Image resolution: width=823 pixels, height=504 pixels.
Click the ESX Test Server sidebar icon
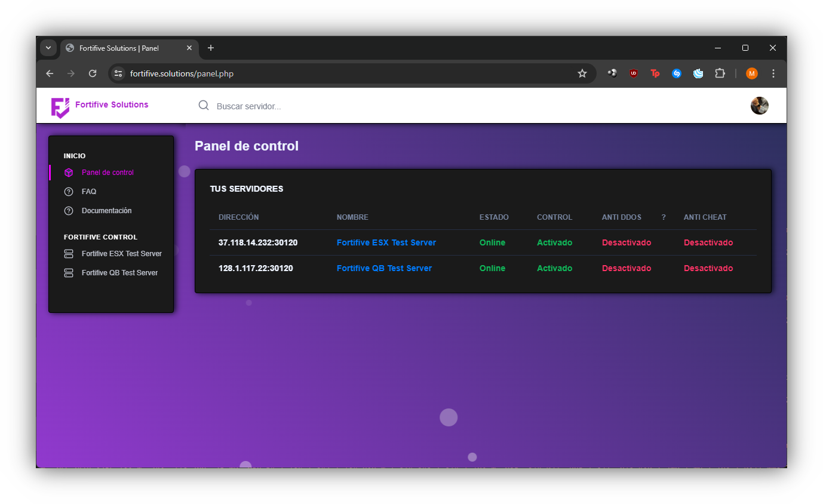(x=69, y=254)
